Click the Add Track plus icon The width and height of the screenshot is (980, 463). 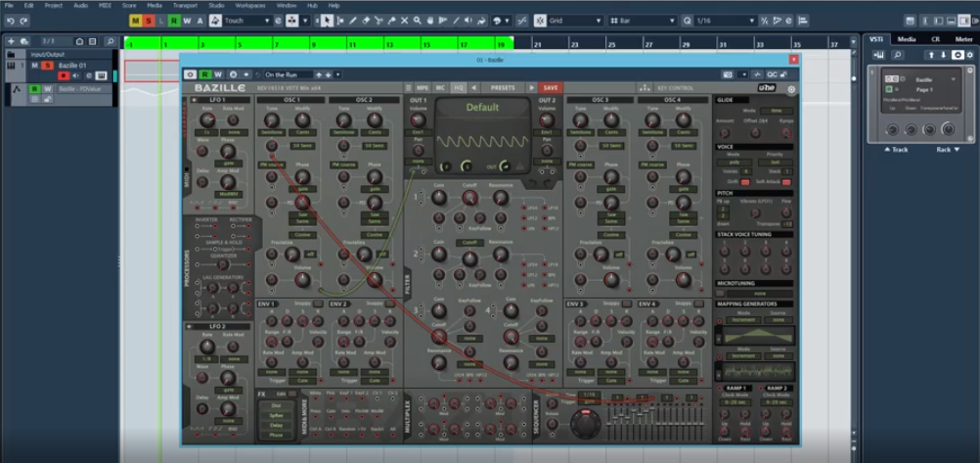[x=11, y=41]
